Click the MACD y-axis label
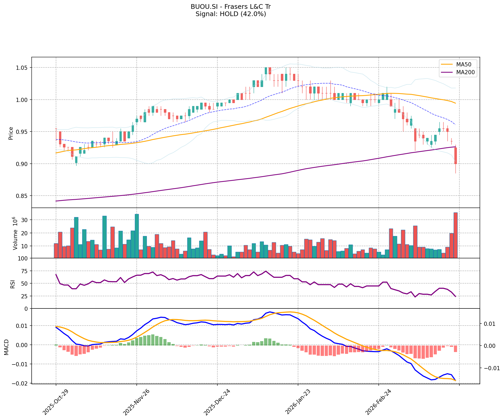The image size is (504, 420). pyautogui.click(x=7, y=347)
